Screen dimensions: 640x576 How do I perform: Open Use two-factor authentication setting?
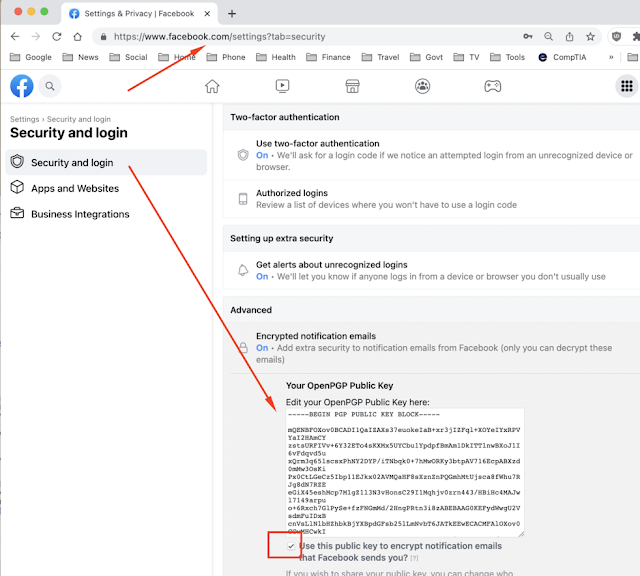[x=431, y=155]
